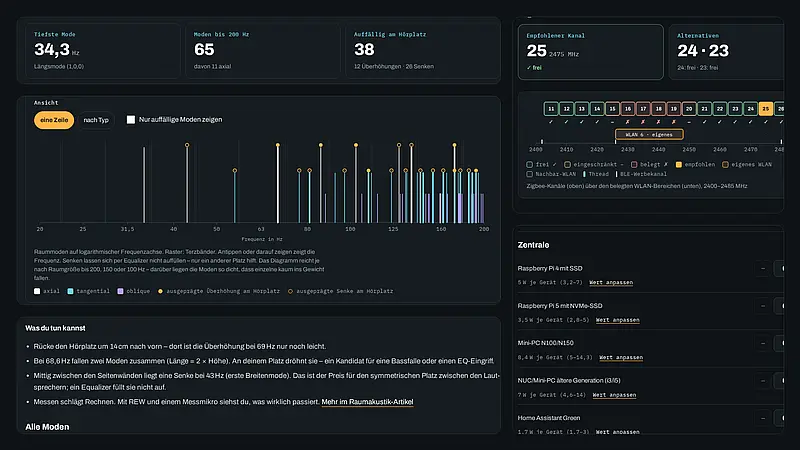800x450 pixels.
Task: Enable 'Nur auffällige Moden zeigen' checkbox
Action: (x=131, y=119)
